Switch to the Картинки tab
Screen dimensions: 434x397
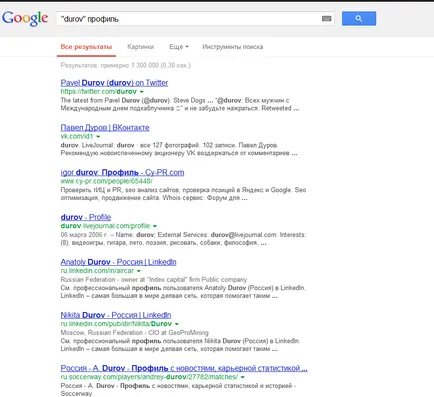click(x=140, y=47)
